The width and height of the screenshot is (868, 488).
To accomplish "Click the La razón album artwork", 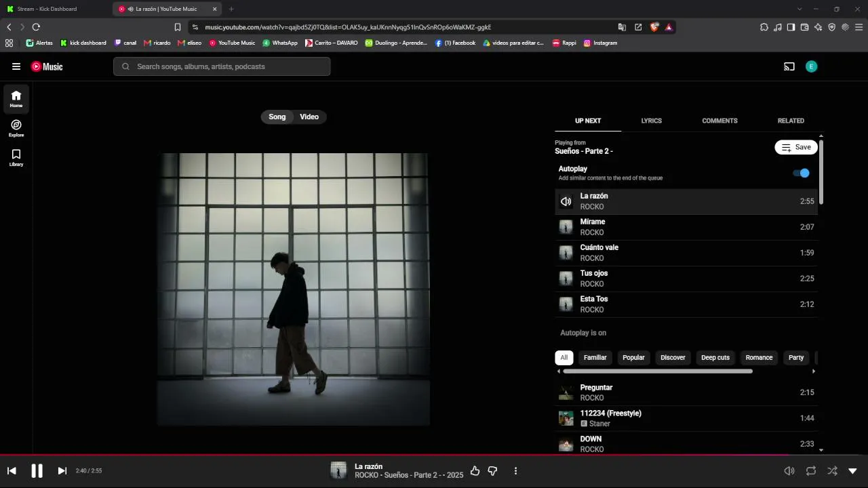I will coord(294,289).
